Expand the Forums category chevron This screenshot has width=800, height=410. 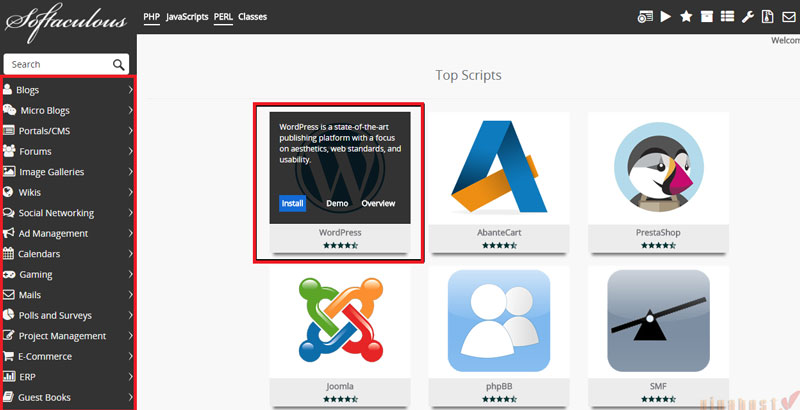[130, 151]
